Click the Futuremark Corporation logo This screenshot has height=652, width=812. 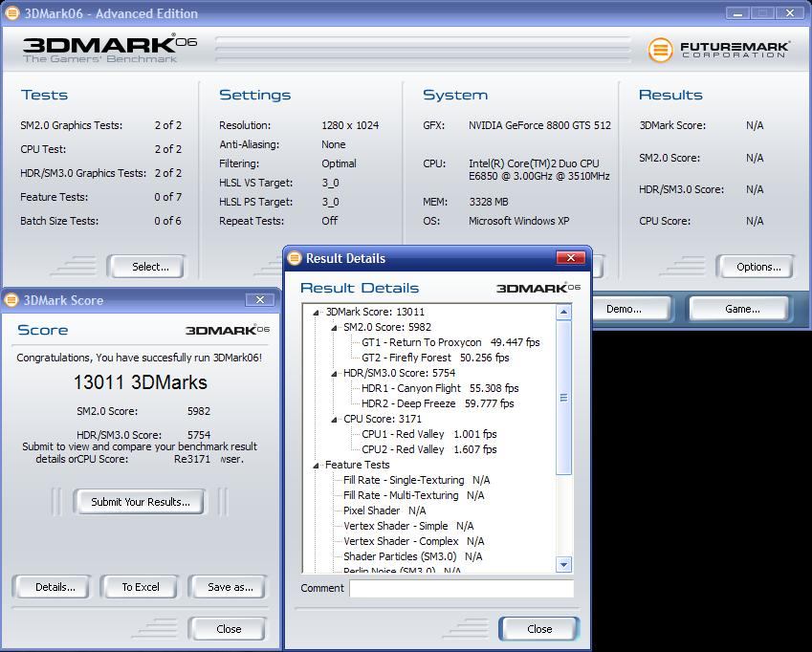[x=719, y=51]
